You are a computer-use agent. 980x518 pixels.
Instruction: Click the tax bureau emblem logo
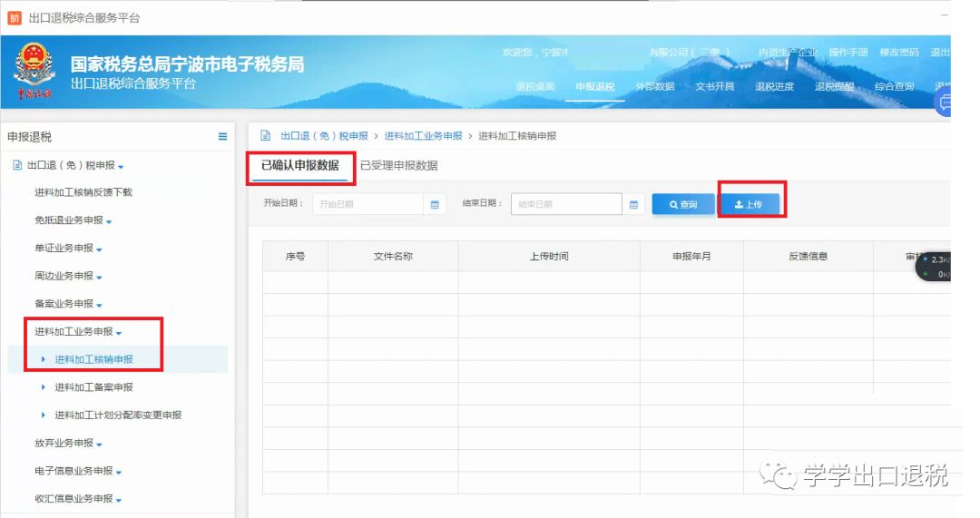click(x=34, y=71)
